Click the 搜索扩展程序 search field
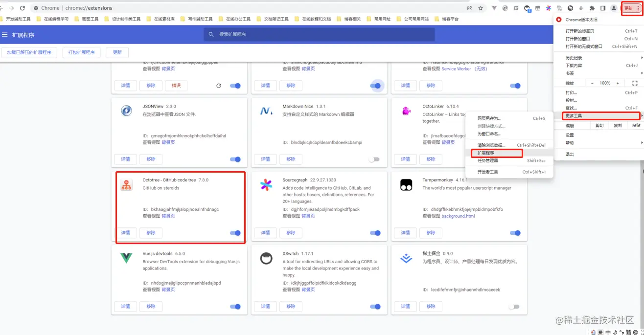The height and width of the screenshot is (335, 644). coord(319,35)
